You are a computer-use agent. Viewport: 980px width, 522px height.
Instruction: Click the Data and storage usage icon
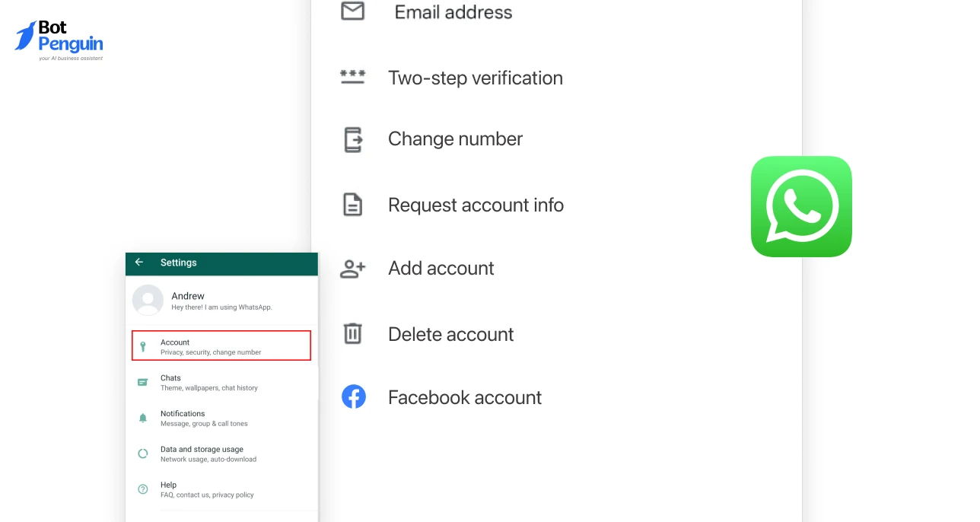(x=143, y=454)
